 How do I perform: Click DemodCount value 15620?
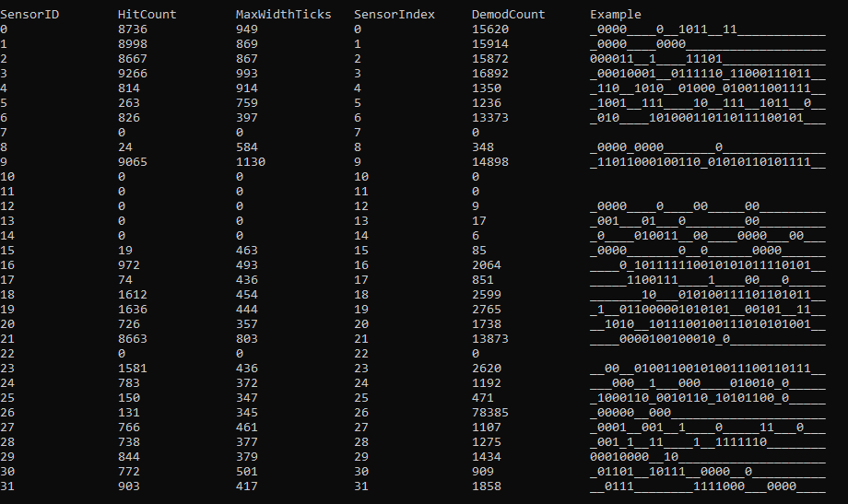pyautogui.click(x=490, y=29)
